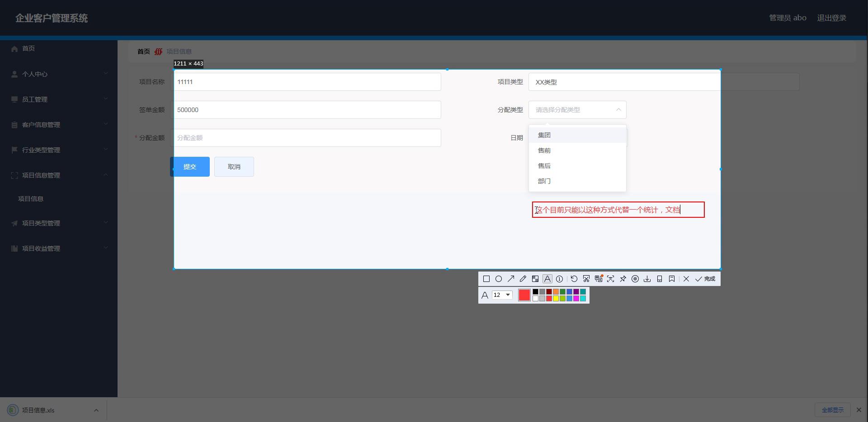Save screenshot with the download icon
868x422 pixels.
[647, 279]
